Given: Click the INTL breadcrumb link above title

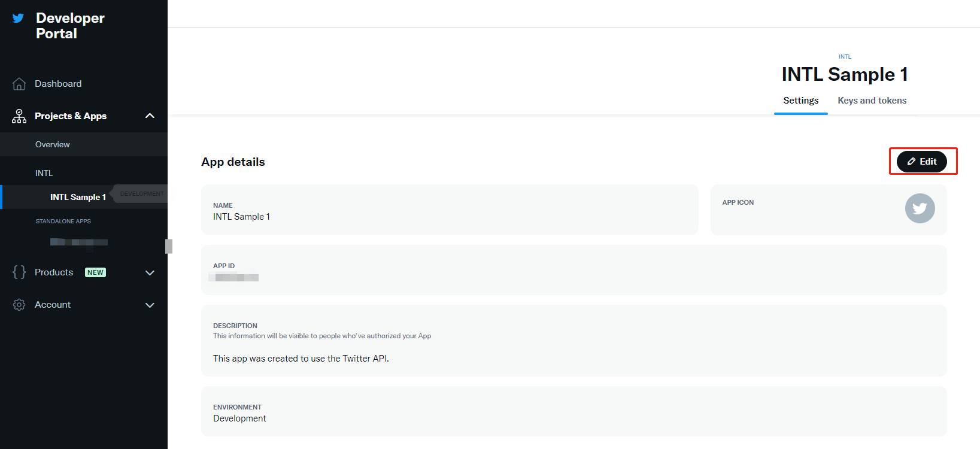Looking at the screenshot, I should [x=845, y=57].
